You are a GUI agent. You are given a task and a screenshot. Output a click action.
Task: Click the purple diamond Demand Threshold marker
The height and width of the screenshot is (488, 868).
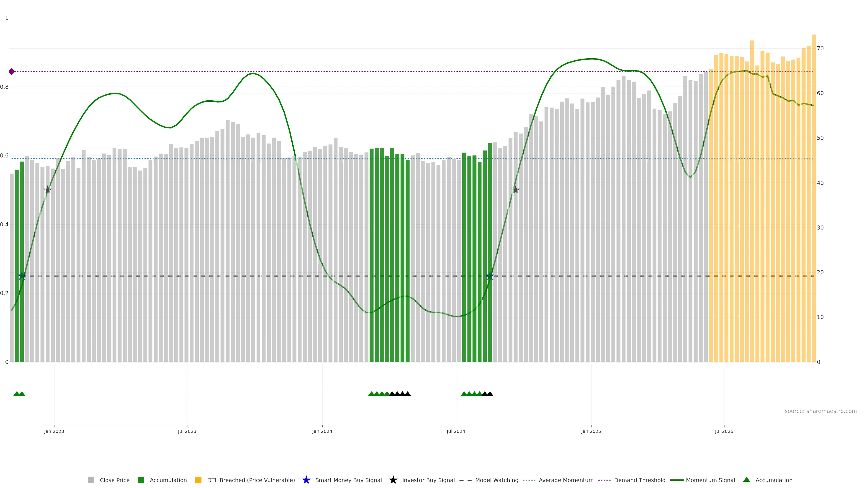tap(12, 71)
